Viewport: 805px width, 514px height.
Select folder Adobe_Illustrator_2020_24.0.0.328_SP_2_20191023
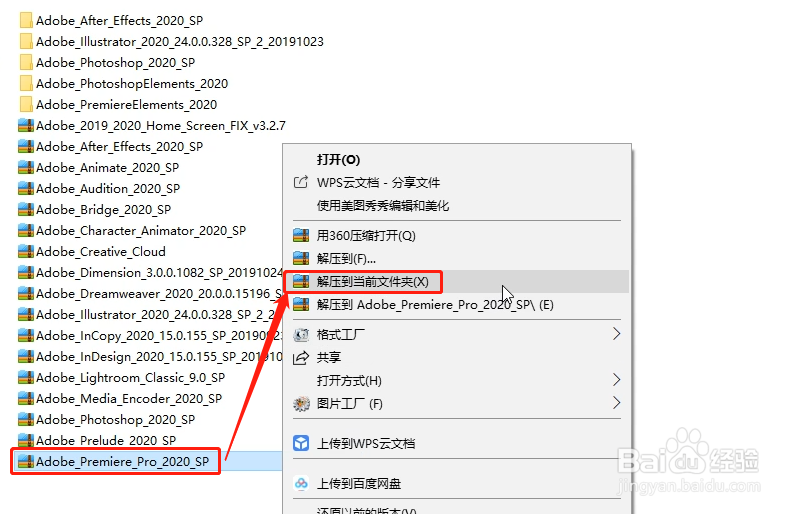pyautogui.click(x=180, y=42)
